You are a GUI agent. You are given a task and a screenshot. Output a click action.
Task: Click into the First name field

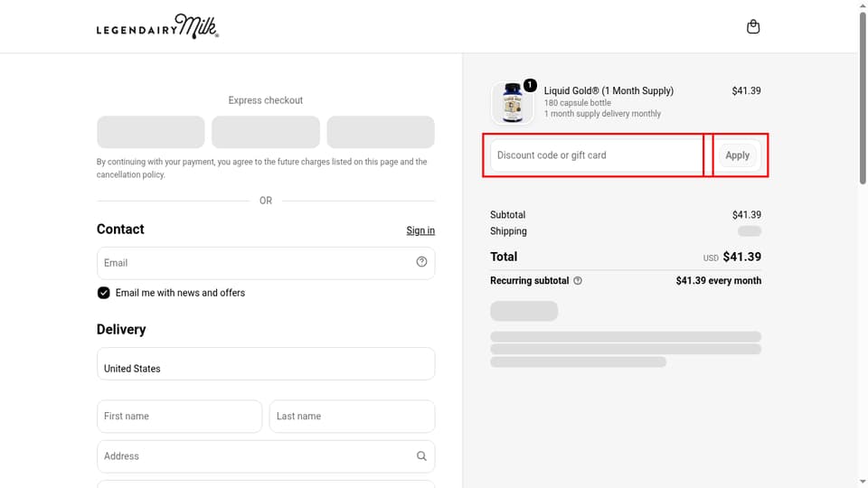[179, 416]
